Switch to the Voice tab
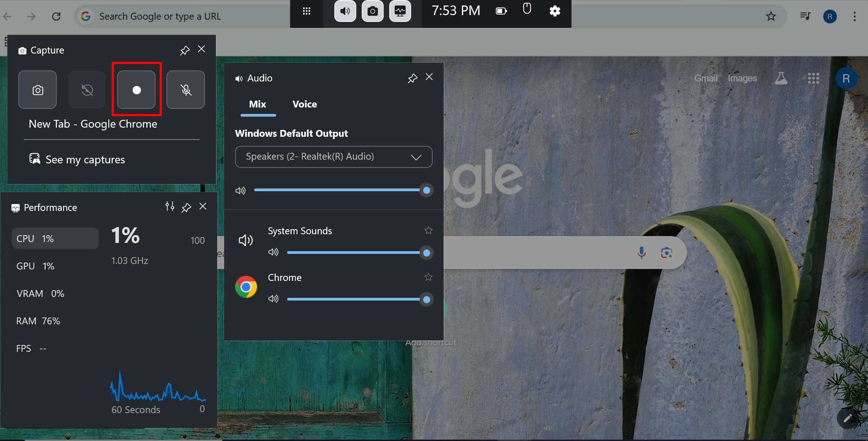Image resolution: width=868 pixels, height=441 pixels. tap(304, 104)
